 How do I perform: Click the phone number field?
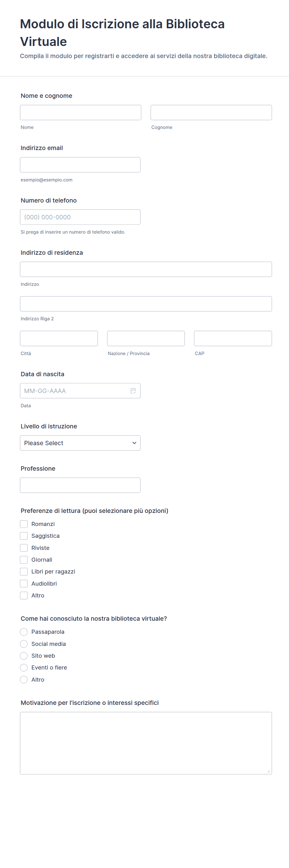pos(80,217)
